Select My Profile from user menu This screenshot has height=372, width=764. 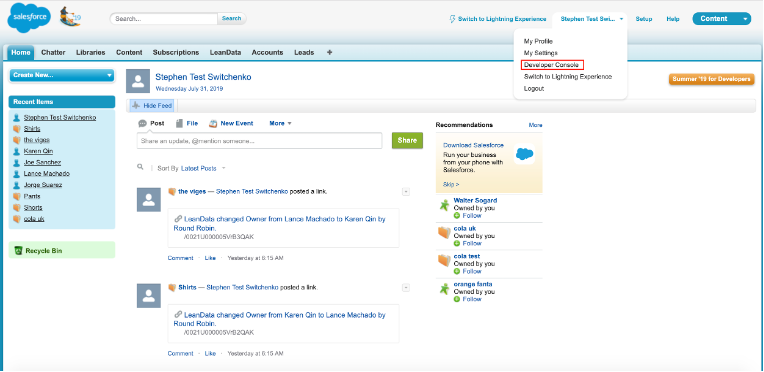(x=538, y=41)
